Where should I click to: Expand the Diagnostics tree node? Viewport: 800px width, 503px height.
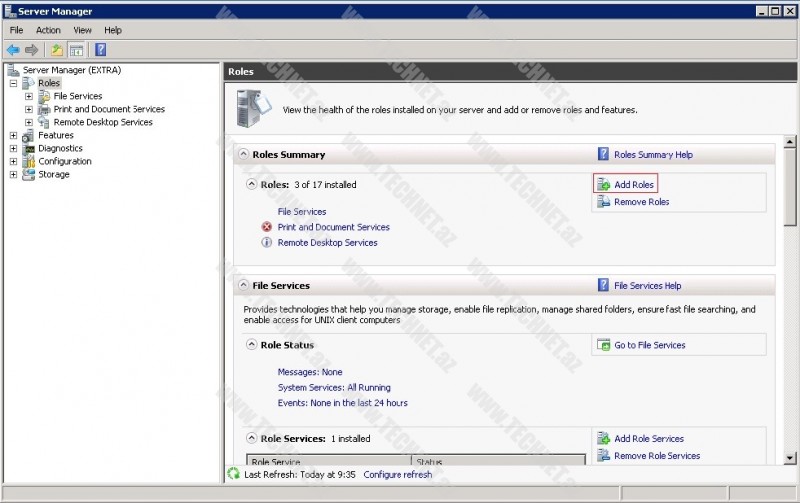coord(13,148)
